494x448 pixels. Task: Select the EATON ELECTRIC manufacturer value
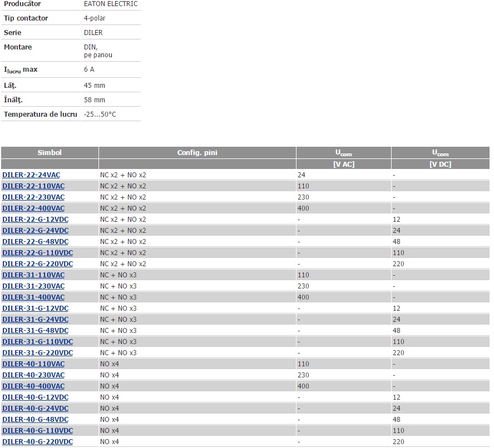111,4
